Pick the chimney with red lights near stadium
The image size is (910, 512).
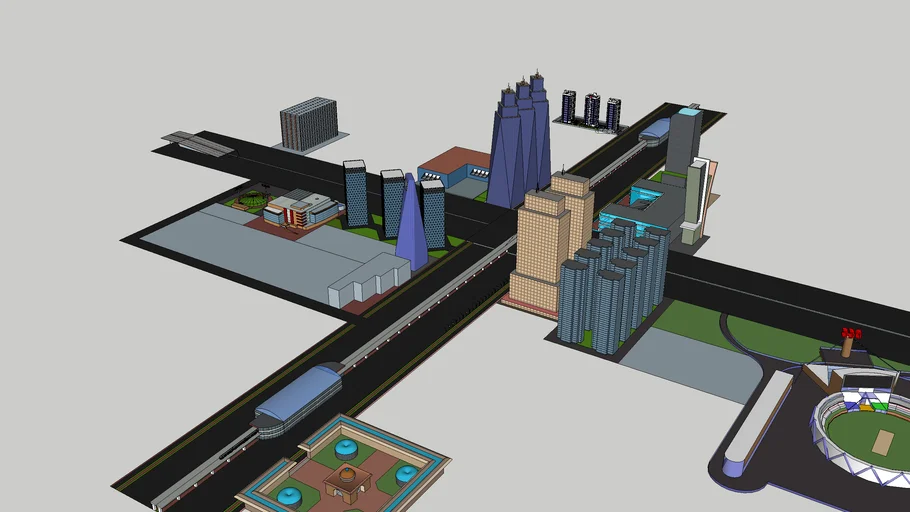point(850,342)
